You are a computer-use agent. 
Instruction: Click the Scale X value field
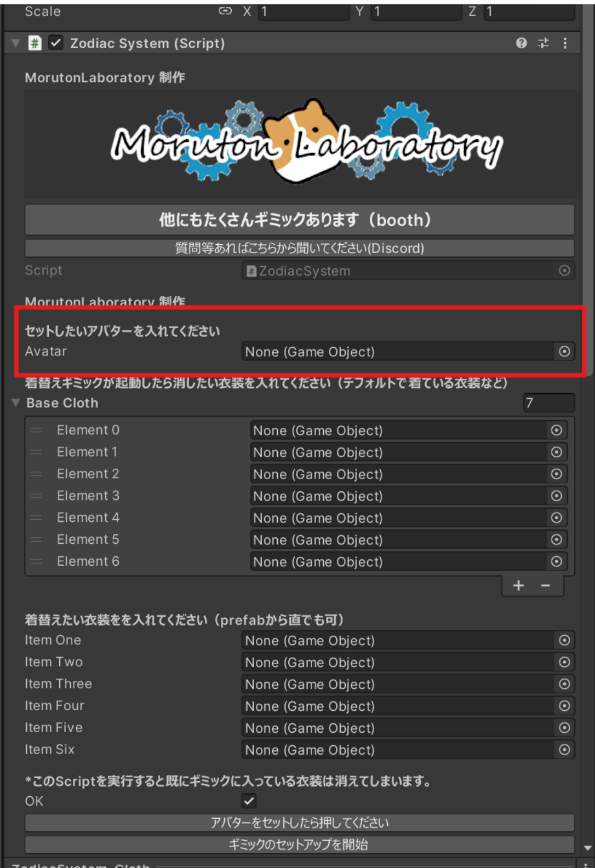coord(304,12)
